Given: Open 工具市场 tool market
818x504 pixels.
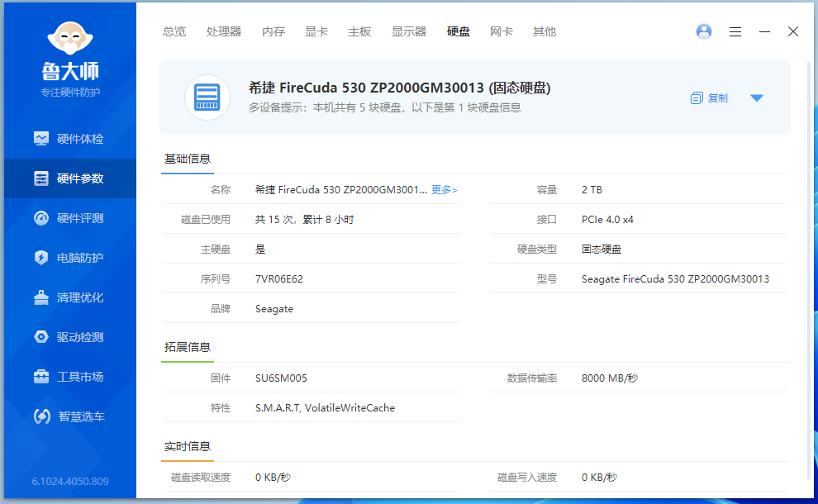Looking at the screenshot, I should [70, 377].
